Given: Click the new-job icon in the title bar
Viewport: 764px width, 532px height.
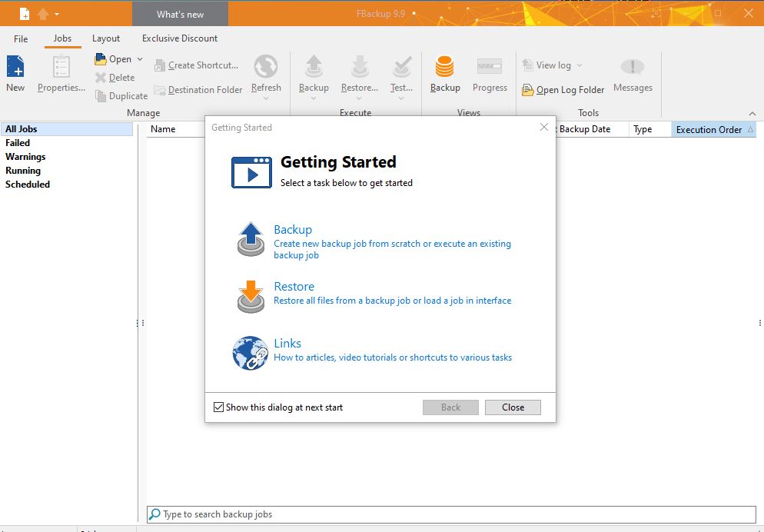Looking at the screenshot, I should pos(25,14).
